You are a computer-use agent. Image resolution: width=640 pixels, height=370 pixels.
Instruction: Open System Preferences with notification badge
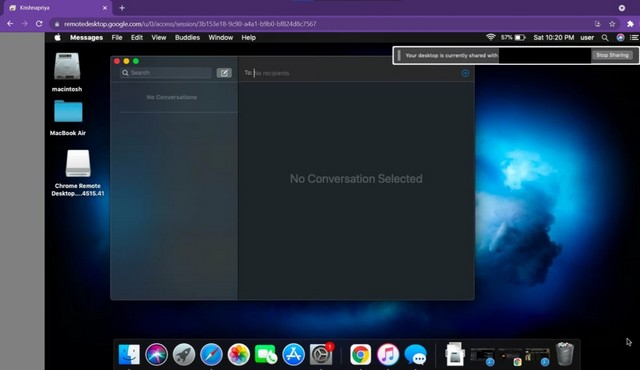click(x=321, y=354)
